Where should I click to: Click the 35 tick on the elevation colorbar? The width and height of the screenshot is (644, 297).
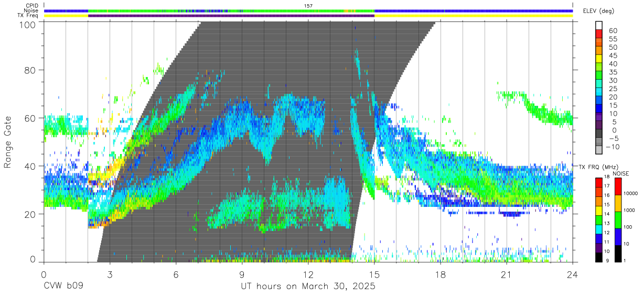tap(613, 72)
